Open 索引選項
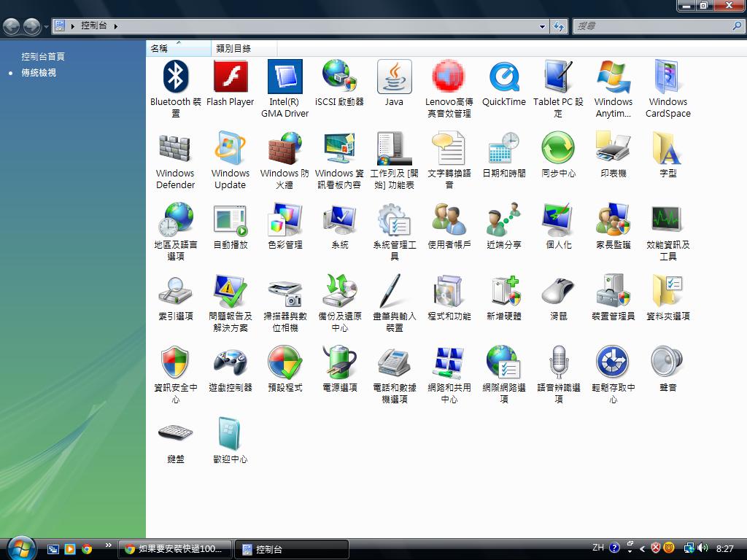 175,297
